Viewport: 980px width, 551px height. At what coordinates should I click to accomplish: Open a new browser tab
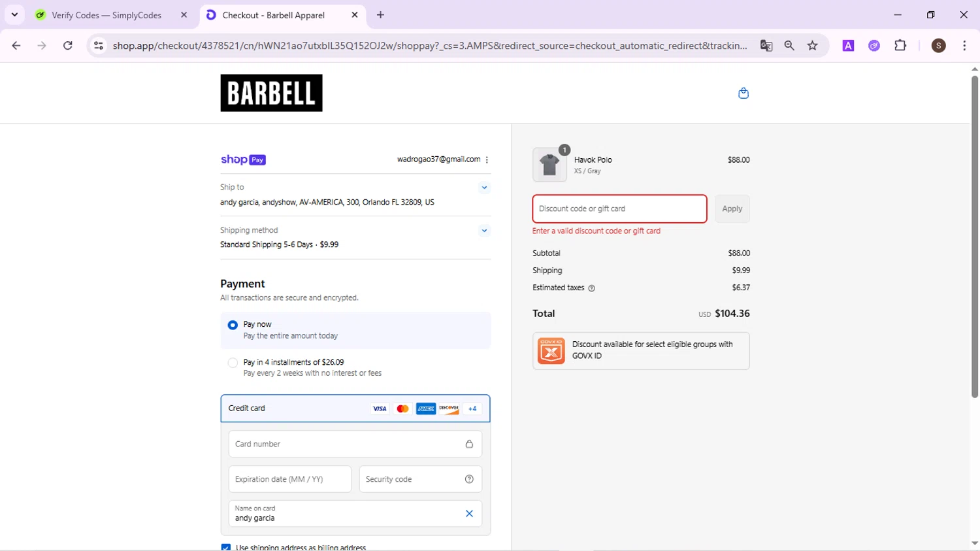point(381,15)
